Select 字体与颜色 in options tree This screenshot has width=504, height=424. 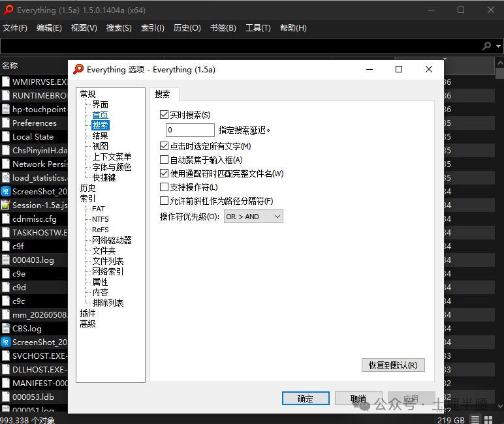click(112, 167)
